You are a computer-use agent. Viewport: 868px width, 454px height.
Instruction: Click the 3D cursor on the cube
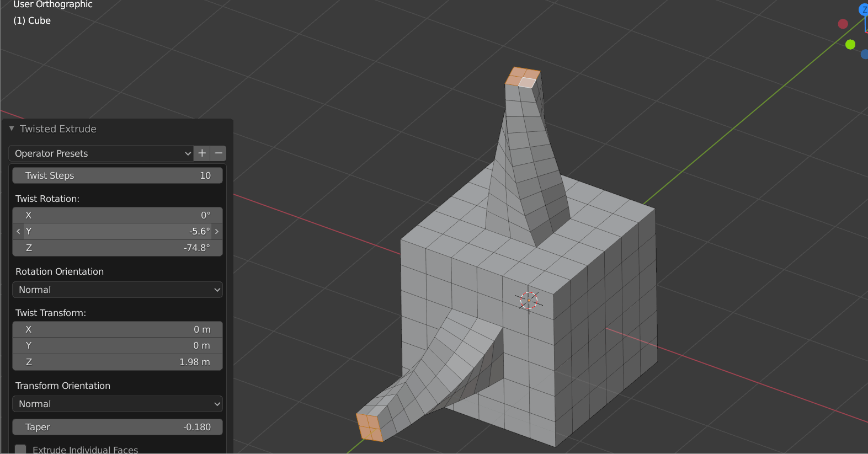(x=529, y=301)
